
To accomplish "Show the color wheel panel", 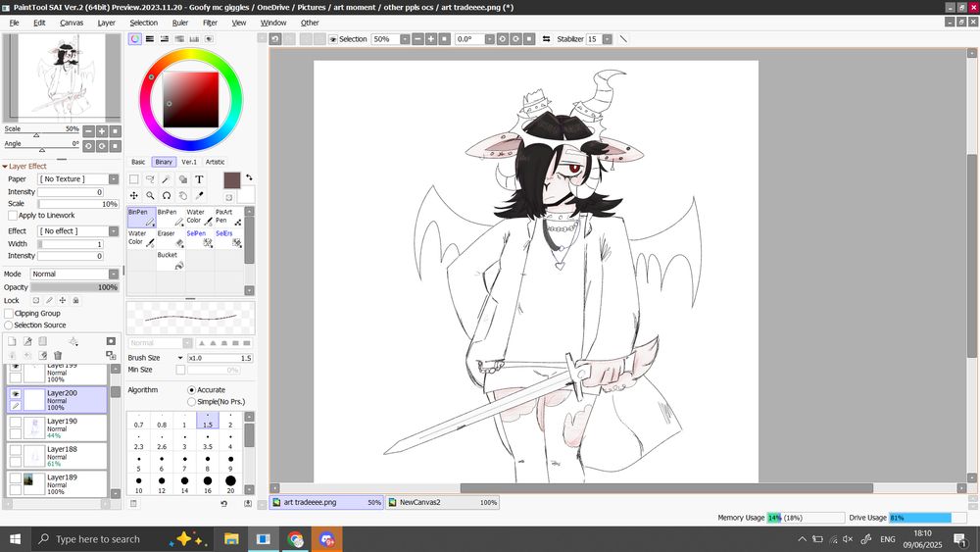I will [135, 39].
